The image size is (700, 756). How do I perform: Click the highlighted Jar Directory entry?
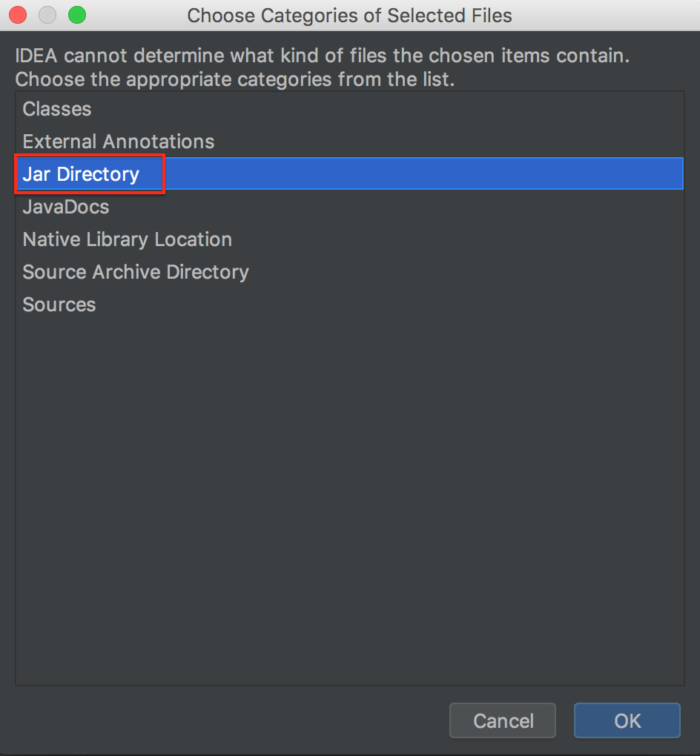tap(81, 174)
